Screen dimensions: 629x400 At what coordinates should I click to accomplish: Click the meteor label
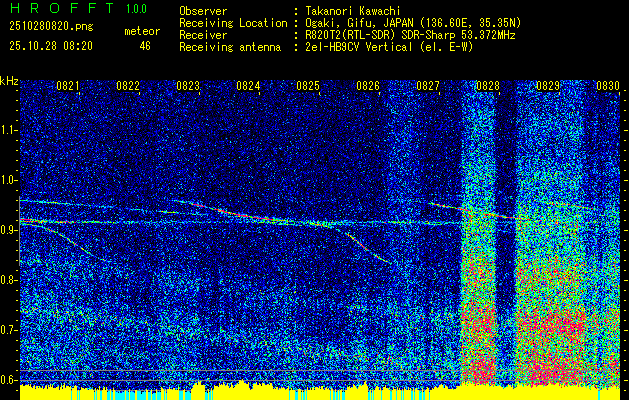tap(142, 31)
